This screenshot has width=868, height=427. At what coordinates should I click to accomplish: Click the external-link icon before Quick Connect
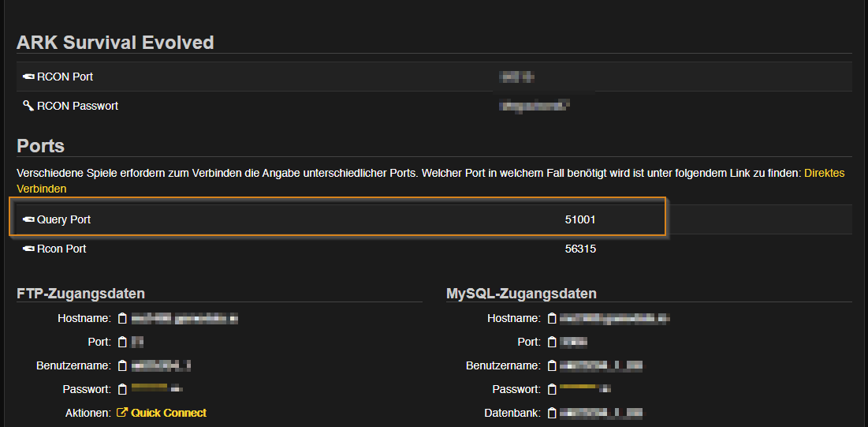click(x=121, y=413)
